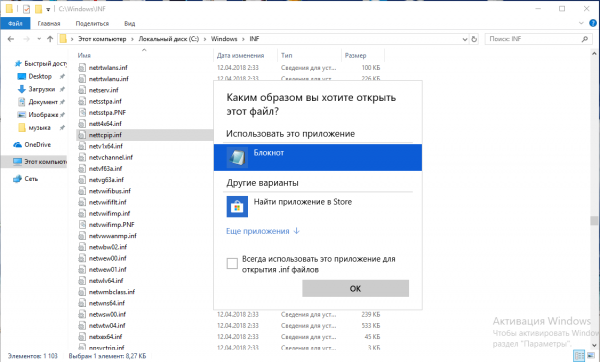Expand the quick access toolbar dropdown arrow
The height and width of the screenshot is (362, 600).
click(x=48, y=9)
